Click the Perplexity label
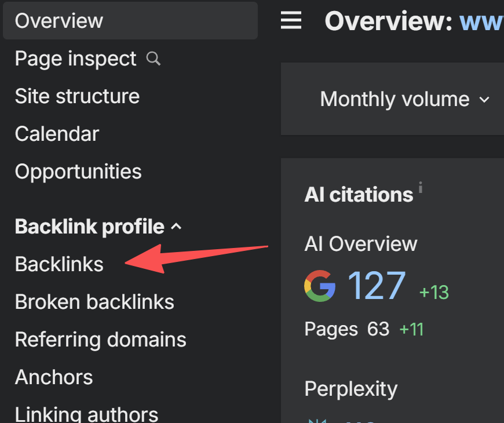Image resolution: width=504 pixels, height=423 pixels. (350, 389)
